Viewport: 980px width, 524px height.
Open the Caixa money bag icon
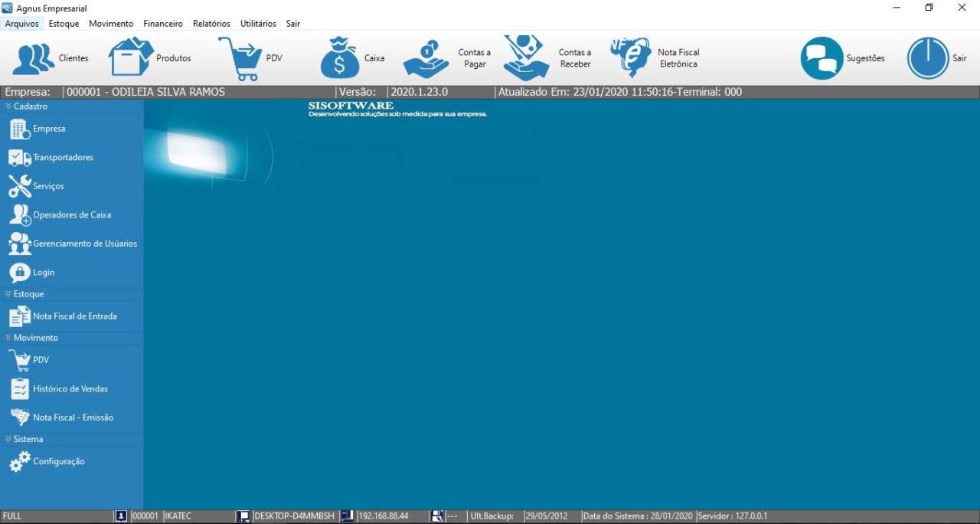[339, 58]
